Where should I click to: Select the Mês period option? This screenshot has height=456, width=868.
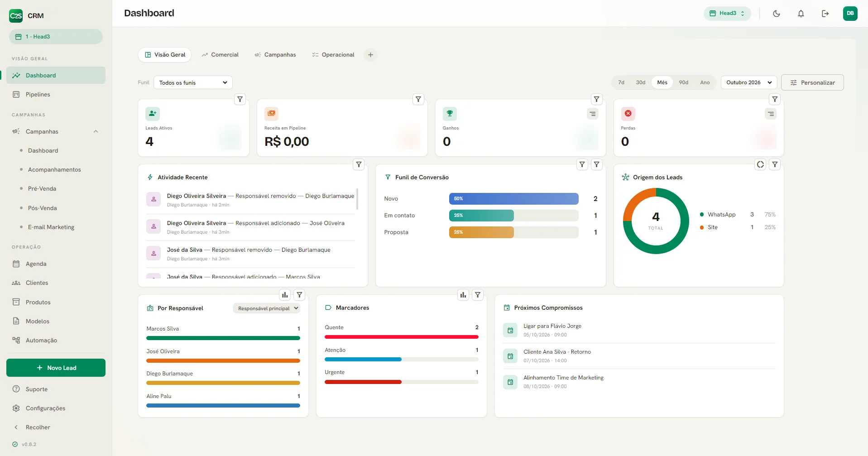[x=662, y=82]
